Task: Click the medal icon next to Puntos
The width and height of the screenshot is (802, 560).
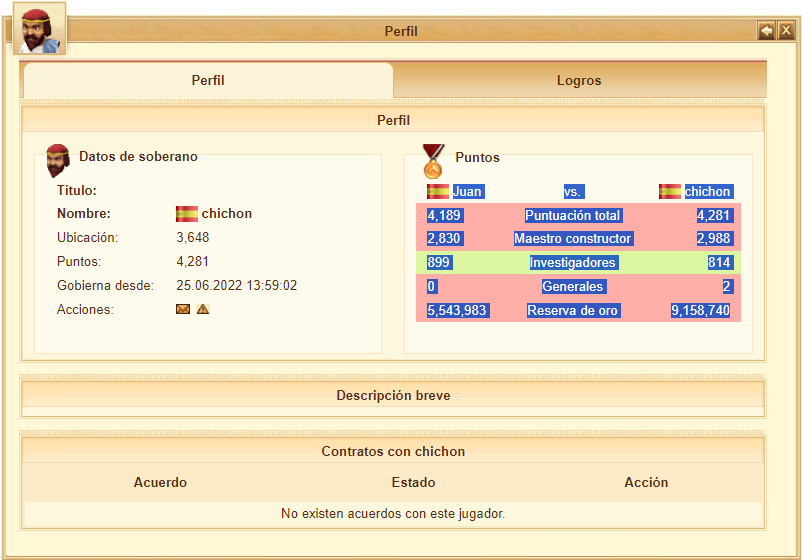Action: coord(433,161)
